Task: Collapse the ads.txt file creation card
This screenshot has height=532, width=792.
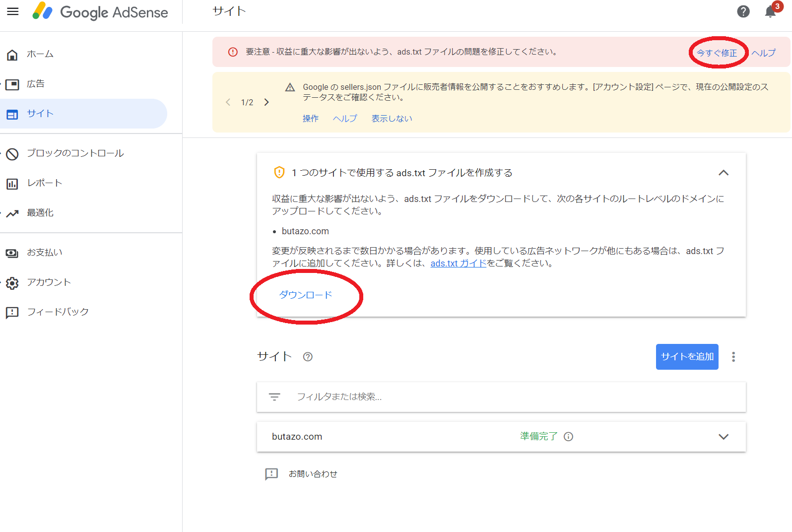Action: pyautogui.click(x=723, y=173)
